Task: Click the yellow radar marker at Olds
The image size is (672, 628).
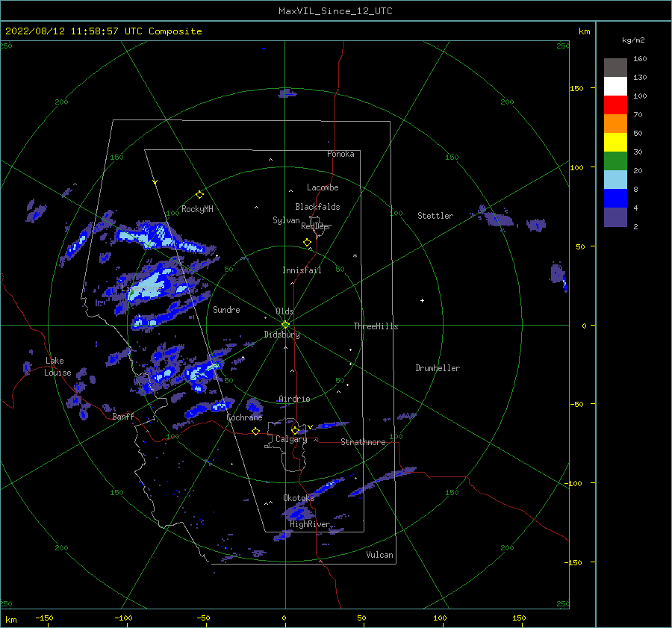Action: (x=285, y=325)
